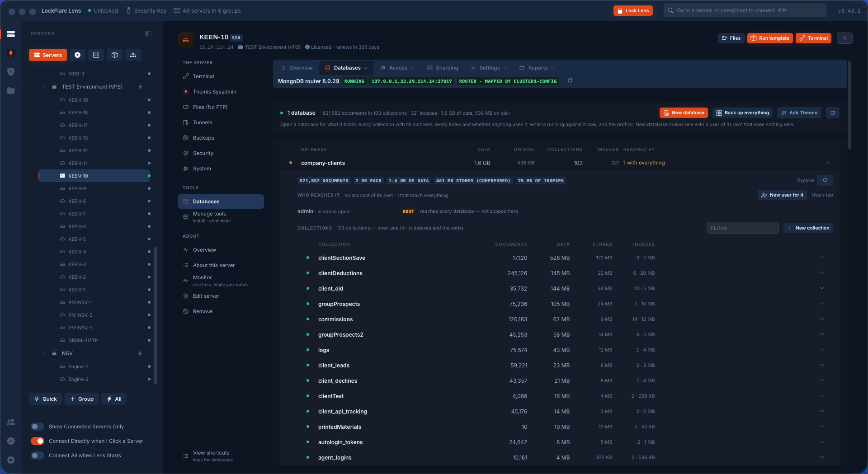Connect the TEST Environment group via lightning icon
Image resolution: width=868 pixels, height=474 pixels.
click(x=140, y=87)
